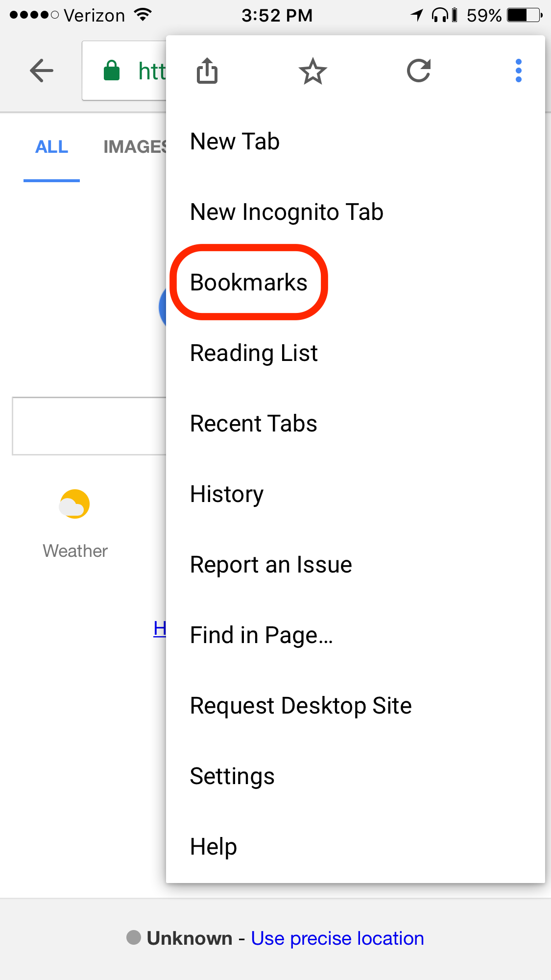Tap the share icon in menu
The height and width of the screenshot is (980, 551).
point(207,71)
